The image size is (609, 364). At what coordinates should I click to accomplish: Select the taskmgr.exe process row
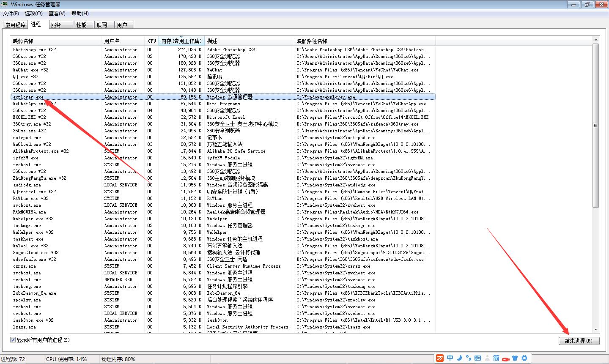point(223,225)
